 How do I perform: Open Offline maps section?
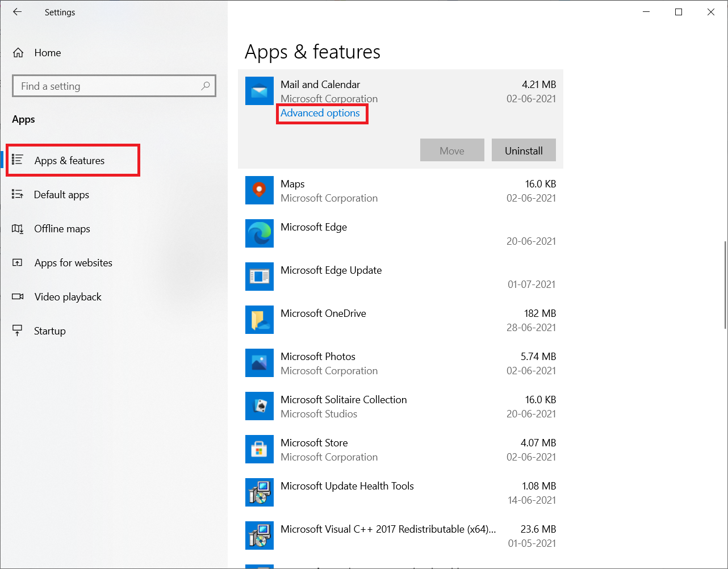point(62,229)
